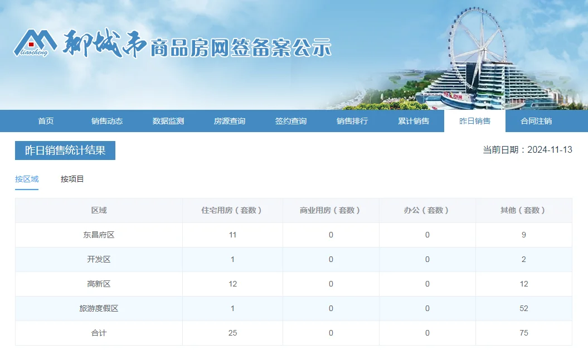Go to 销售动态 in navigation bar
This screenshot has height=364, width=588.
pos(107,121)
